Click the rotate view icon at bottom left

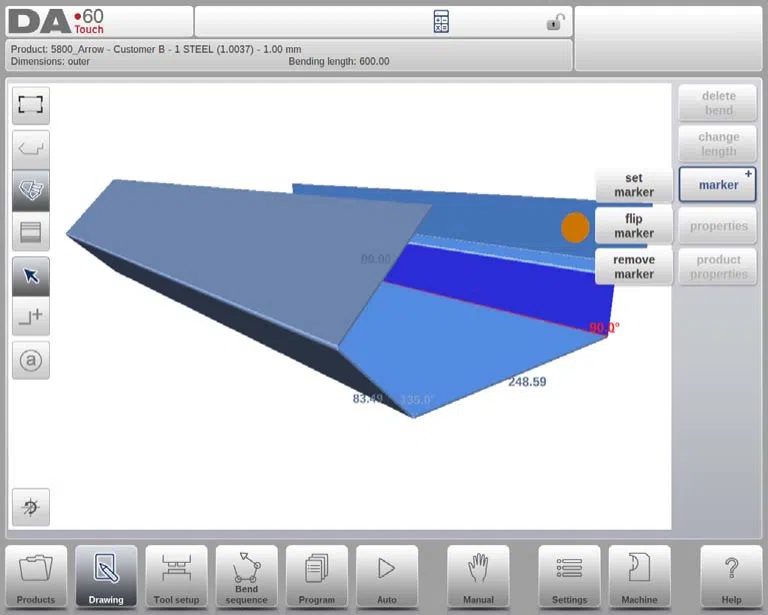click(x=31, y=507)
